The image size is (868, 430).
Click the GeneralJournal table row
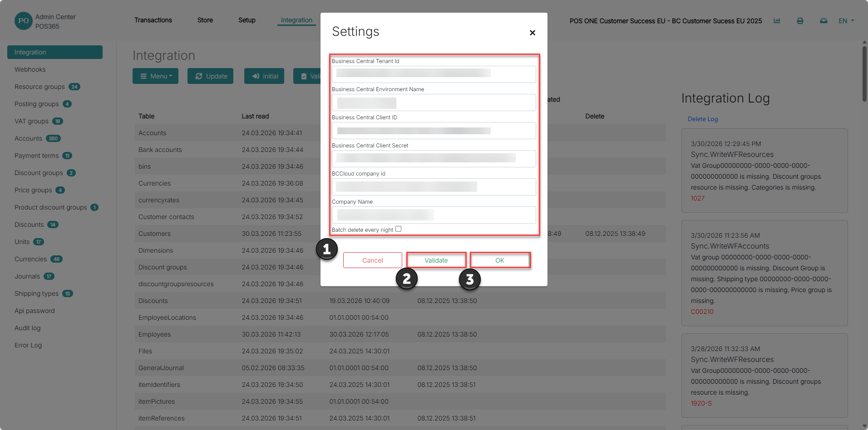400,368
